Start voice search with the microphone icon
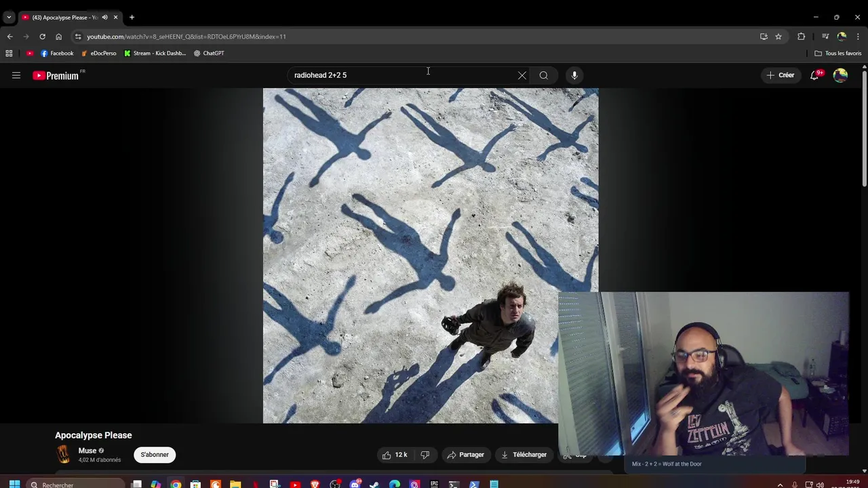 pyautogui.click(x=574, y=75)
